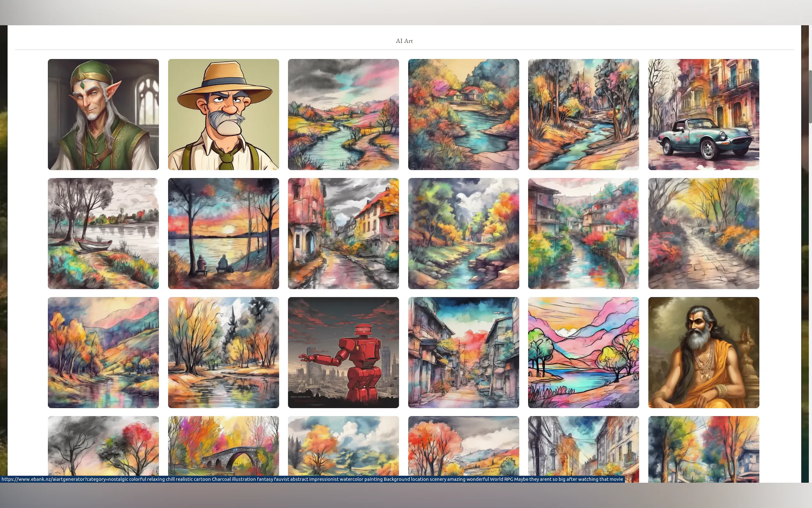This screenshot has width=812, height=508.
Task: Select the stone arch bridge painting
Action: coord(223,445)
